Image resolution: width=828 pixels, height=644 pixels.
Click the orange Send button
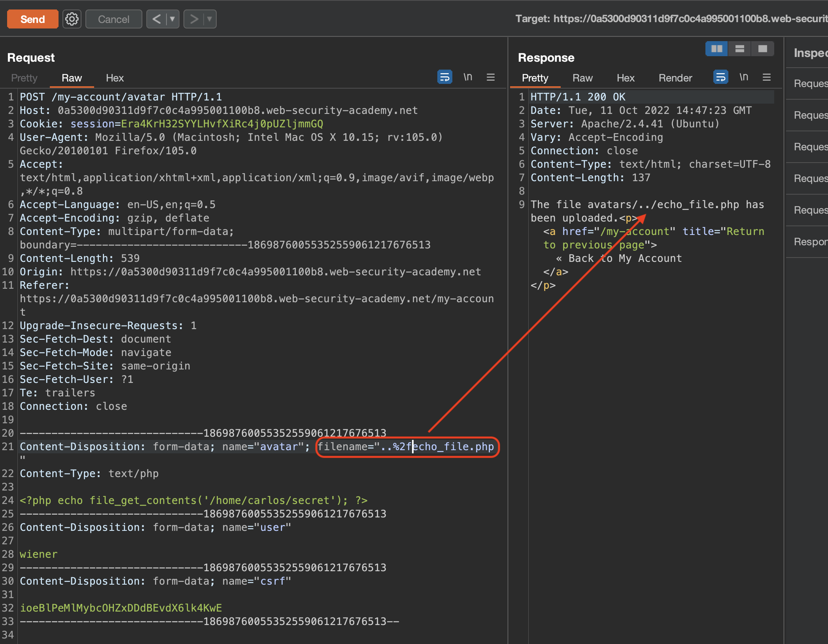[33, 19]
